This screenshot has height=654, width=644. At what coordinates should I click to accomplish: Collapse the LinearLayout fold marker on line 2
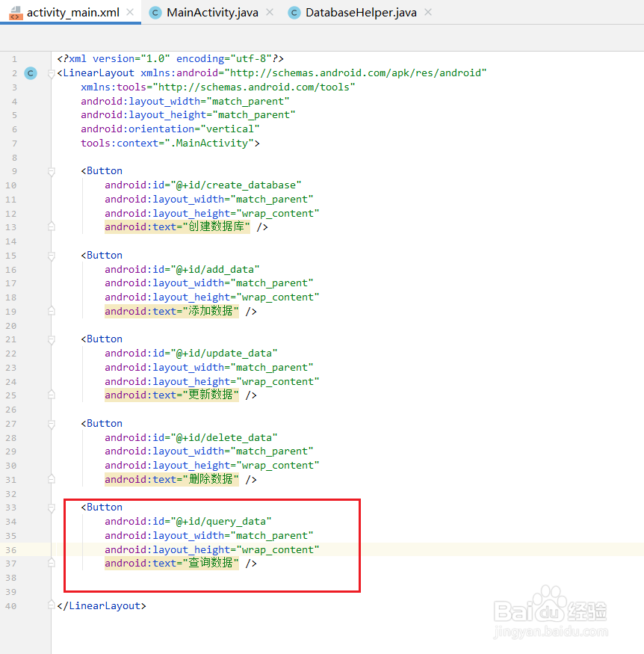pos(52,74)
